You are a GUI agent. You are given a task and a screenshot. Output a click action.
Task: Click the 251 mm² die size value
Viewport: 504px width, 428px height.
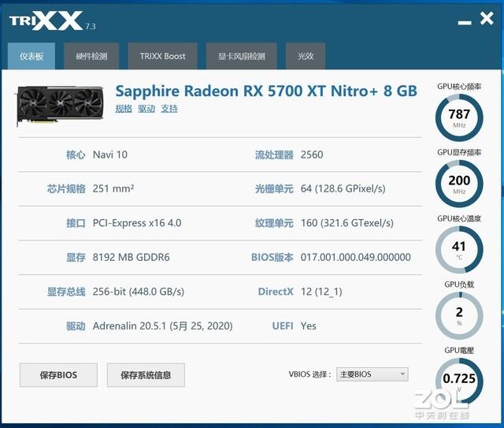113,188
